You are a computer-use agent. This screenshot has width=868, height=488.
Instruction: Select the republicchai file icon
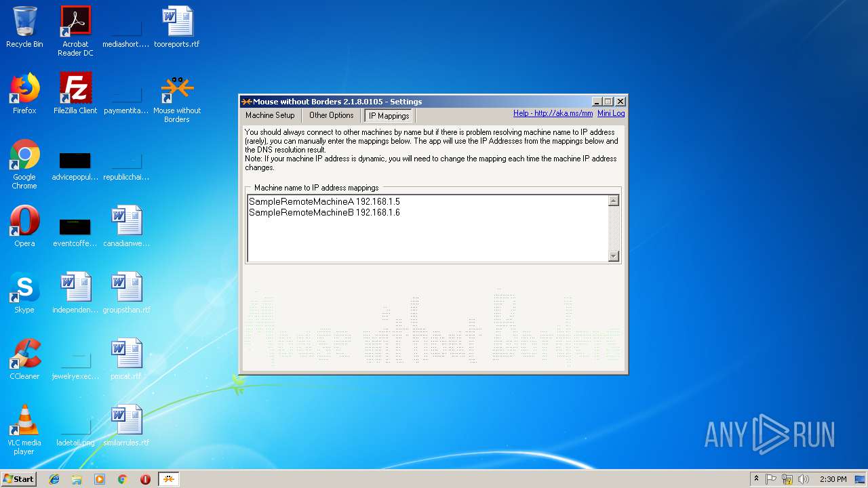tap(126, 164)
